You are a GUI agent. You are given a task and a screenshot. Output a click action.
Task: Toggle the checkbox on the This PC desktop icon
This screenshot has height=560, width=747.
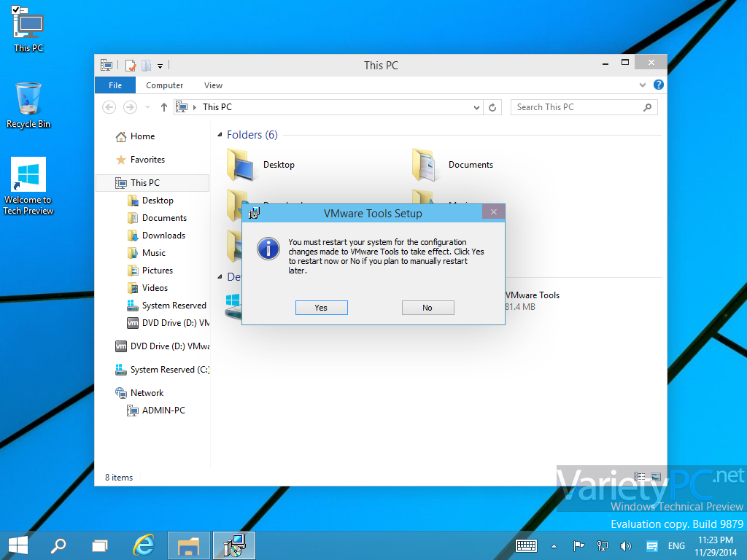coord(16,9)
